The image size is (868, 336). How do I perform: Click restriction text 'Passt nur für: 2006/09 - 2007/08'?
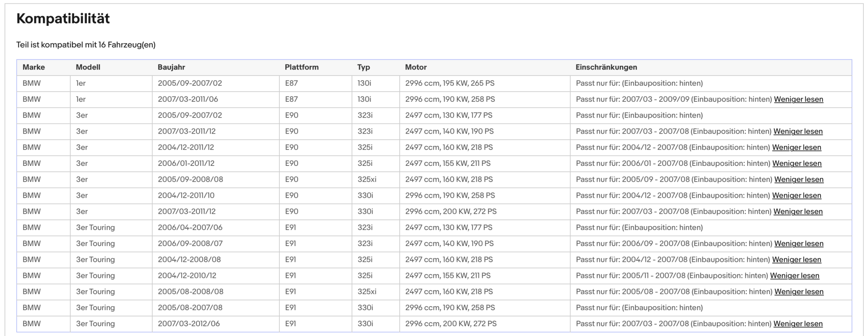coord(633,244)
